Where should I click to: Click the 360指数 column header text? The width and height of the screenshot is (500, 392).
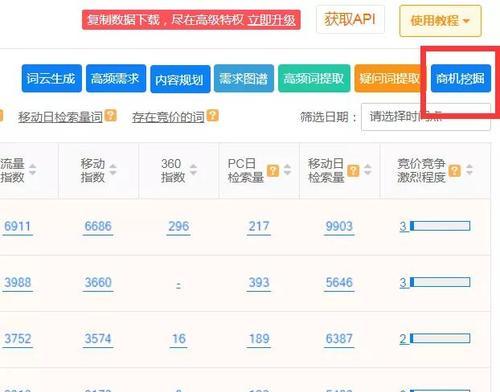coord(173,170)
